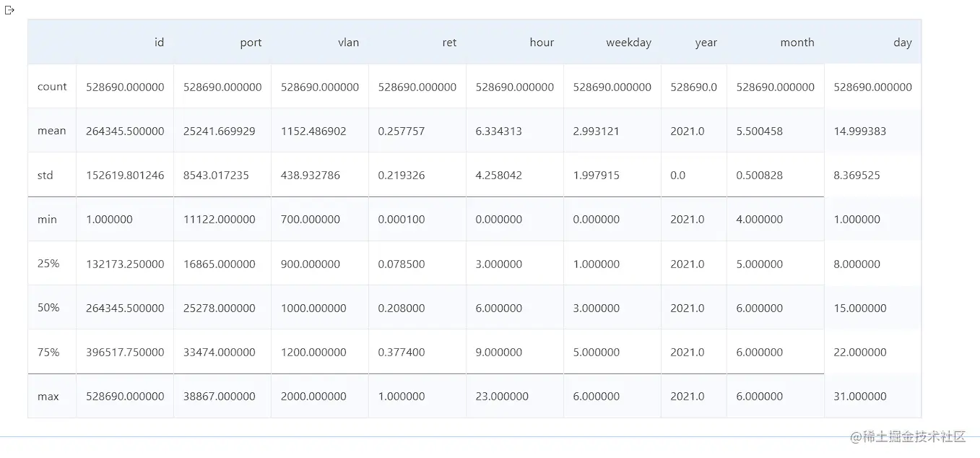This screenshot has height=458, width=980.
Task: Select the 'month' column header
Action: 797,43
